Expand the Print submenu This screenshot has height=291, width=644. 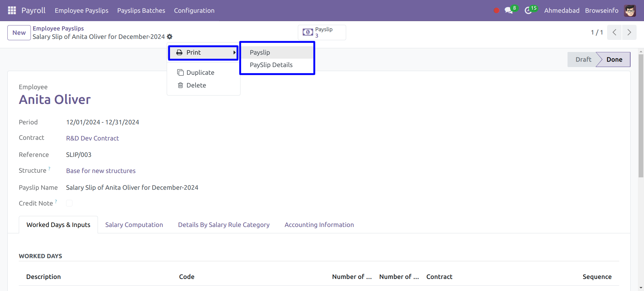(203, 53)
